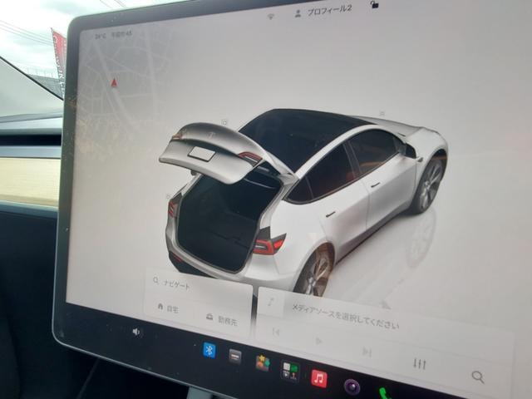
Task: Tap the temperature reading at top left
Action: [101, 36]
